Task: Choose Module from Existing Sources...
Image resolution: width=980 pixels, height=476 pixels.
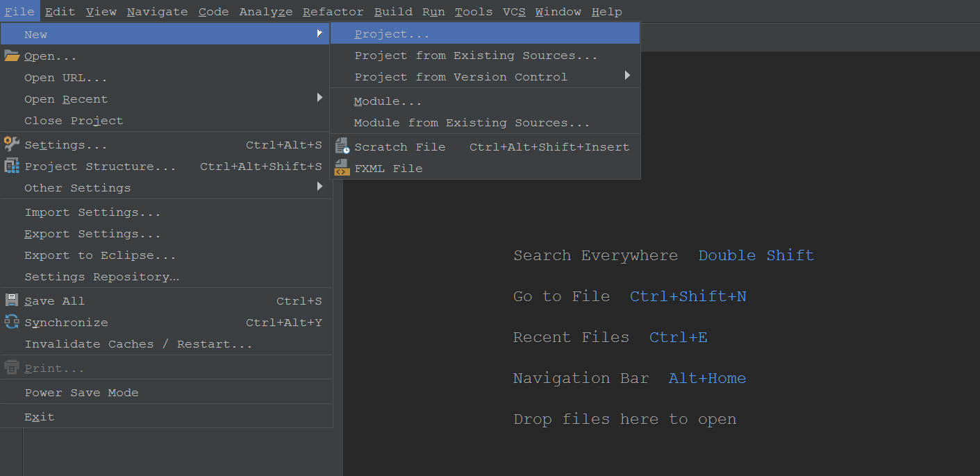Action: 485,122
